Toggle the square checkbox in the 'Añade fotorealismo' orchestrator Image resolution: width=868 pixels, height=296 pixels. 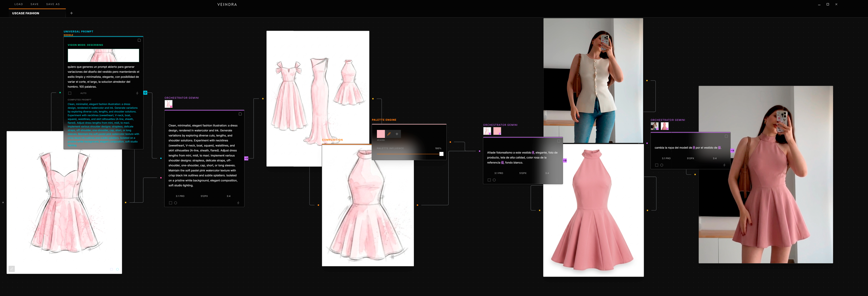coord(489,180)
